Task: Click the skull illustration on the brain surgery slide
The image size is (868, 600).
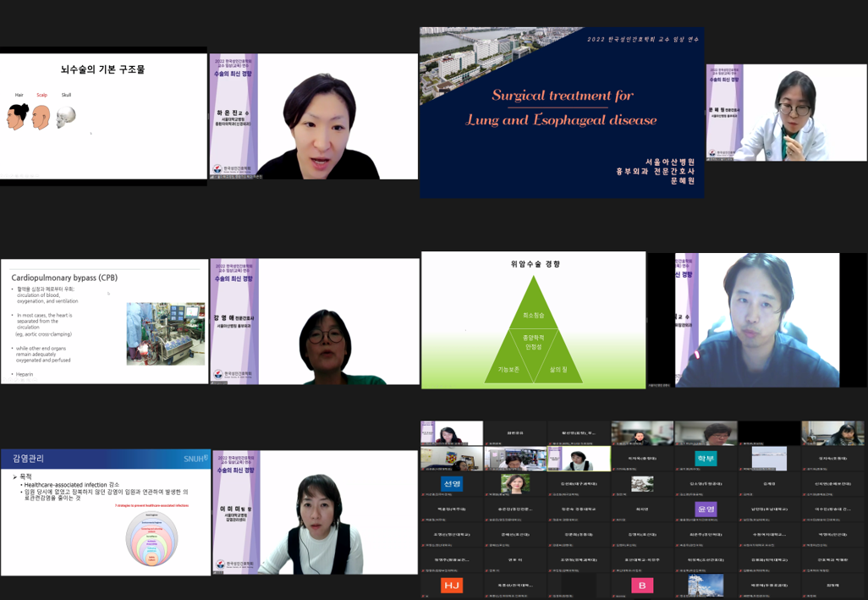Action: pyautogui.click(x=66, y=117)
